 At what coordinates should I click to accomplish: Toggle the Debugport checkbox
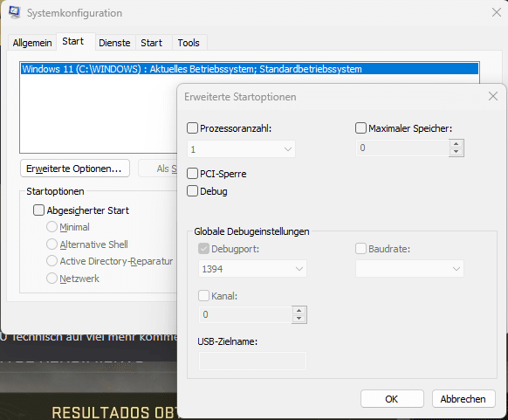[203, 249]
